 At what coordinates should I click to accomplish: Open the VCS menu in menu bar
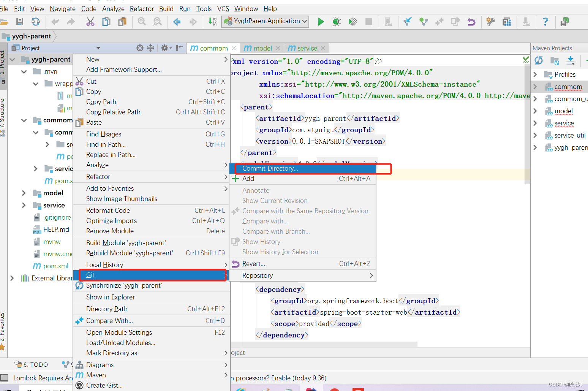223,9
